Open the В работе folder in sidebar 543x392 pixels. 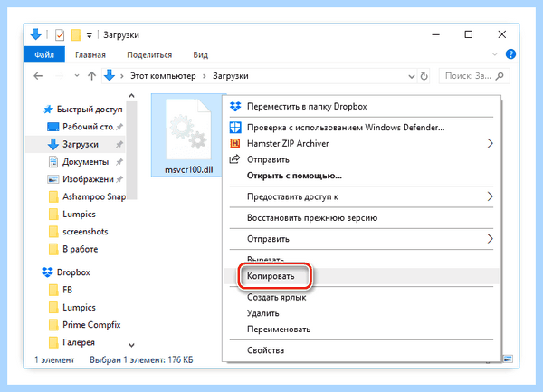click(x=73, y=249)
